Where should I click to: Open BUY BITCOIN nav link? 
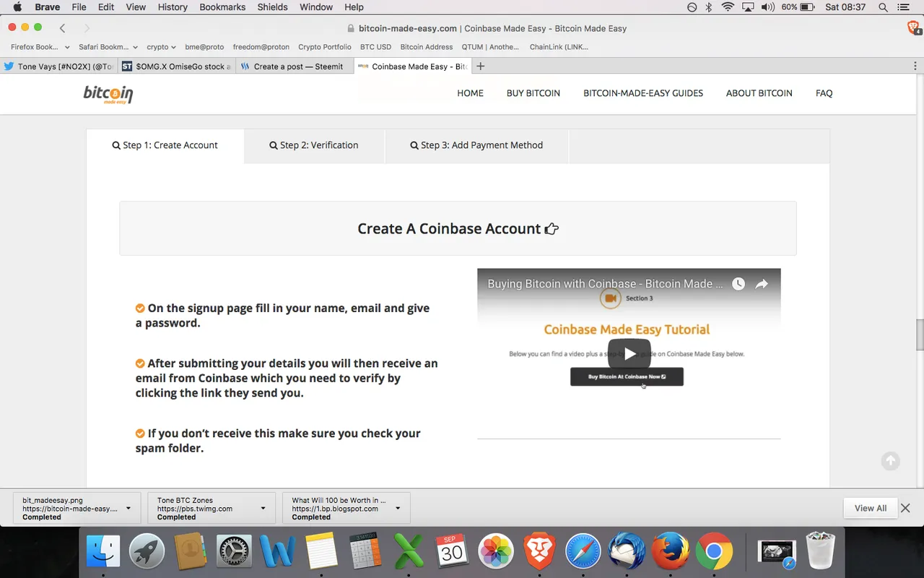click(x=533, y=93)
